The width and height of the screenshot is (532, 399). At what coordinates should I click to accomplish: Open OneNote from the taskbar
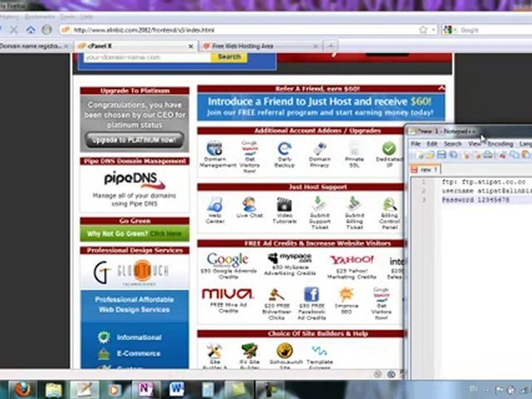pos(146,390)
